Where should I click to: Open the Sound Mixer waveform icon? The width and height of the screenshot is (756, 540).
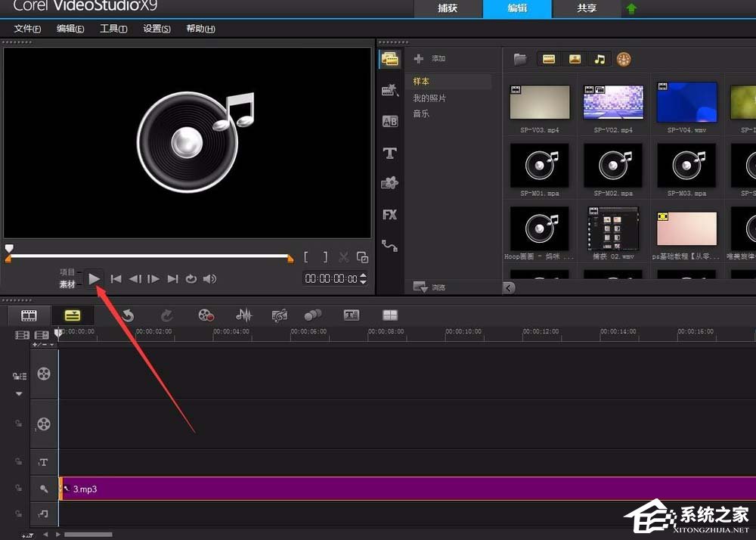point(244,315)
